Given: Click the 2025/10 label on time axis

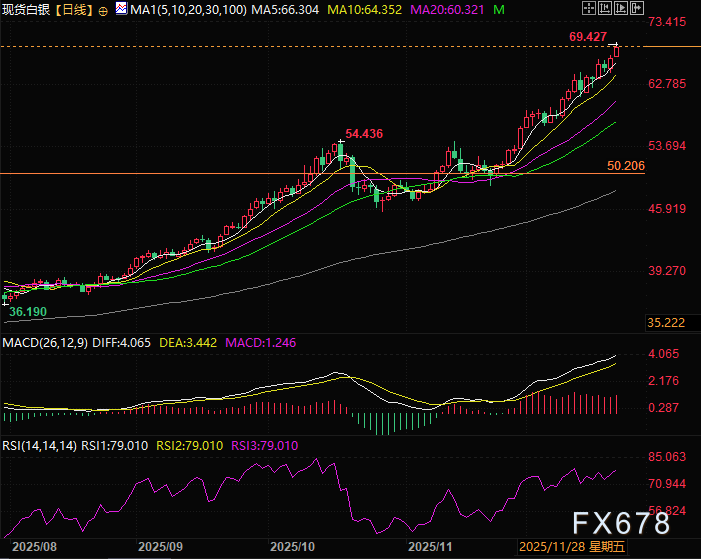Looking at the screenshot, I should (293, 547).
